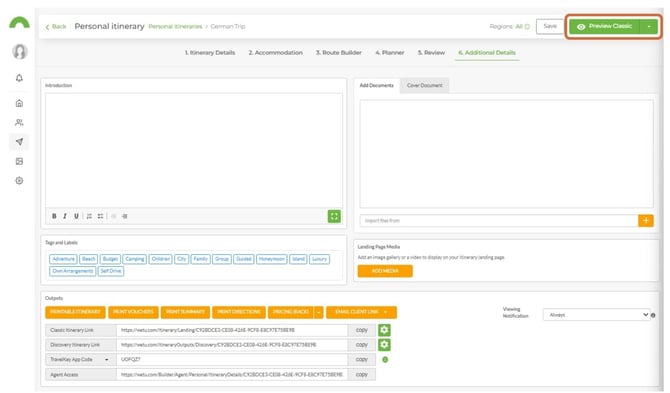670x393 pixels.
Task: Toggle italic formatting in Introduction editor
Action: 65,216
